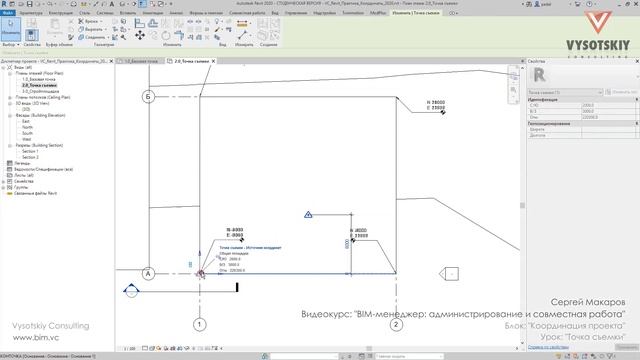Click the Revit application logo button
Viewport: 640px width, 360px height.
click(x=4, y=4)
